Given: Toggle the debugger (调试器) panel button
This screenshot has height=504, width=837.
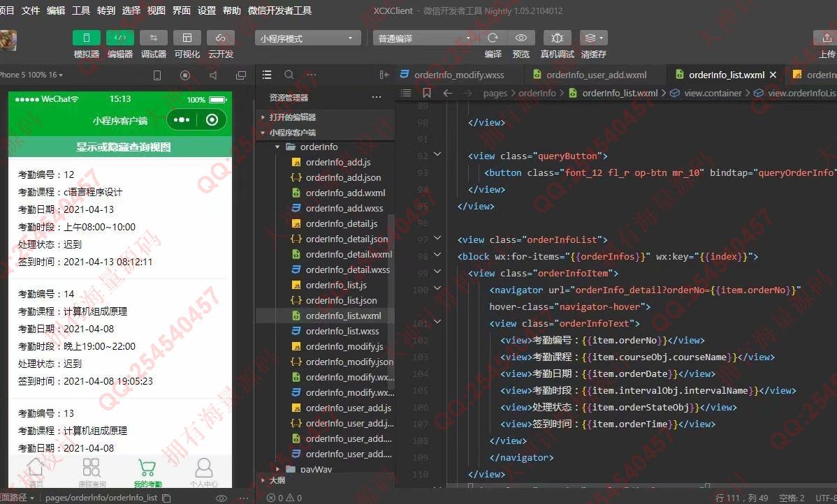Looking at the screenshot, I should (x=153, y=38).
